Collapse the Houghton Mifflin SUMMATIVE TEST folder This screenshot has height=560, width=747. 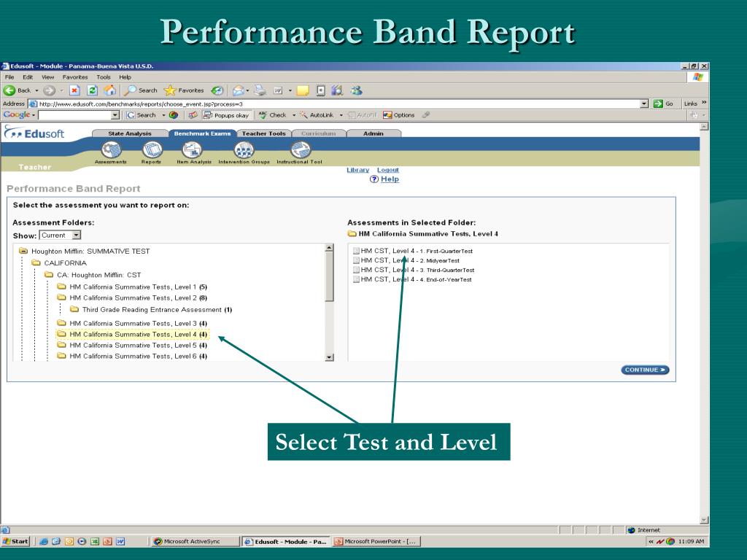23,251
